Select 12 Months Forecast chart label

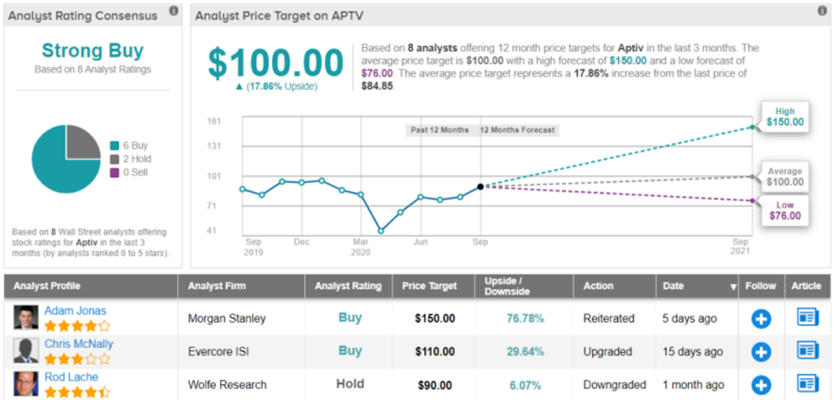click(517, 130)
